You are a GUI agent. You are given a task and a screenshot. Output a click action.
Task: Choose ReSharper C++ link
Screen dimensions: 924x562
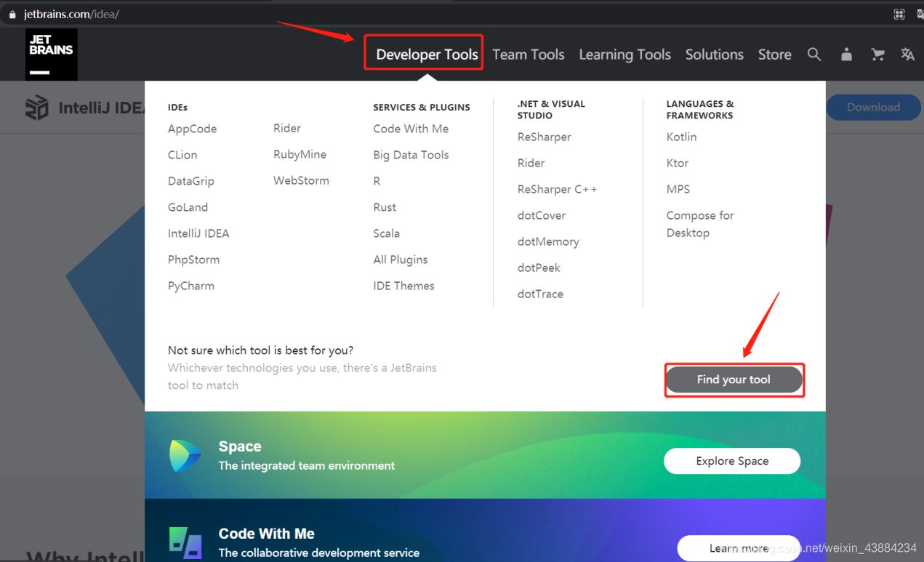pos(557,189)
